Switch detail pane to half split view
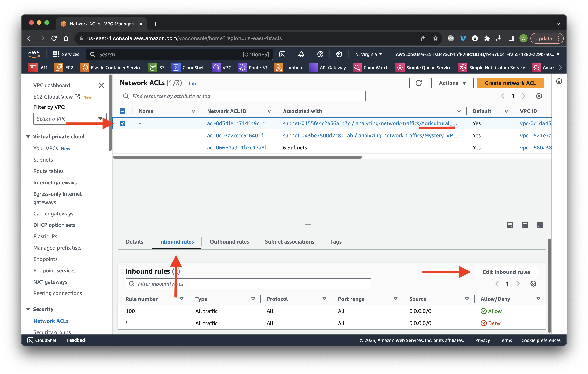This screenshot has width=588, height=374. 525,225
